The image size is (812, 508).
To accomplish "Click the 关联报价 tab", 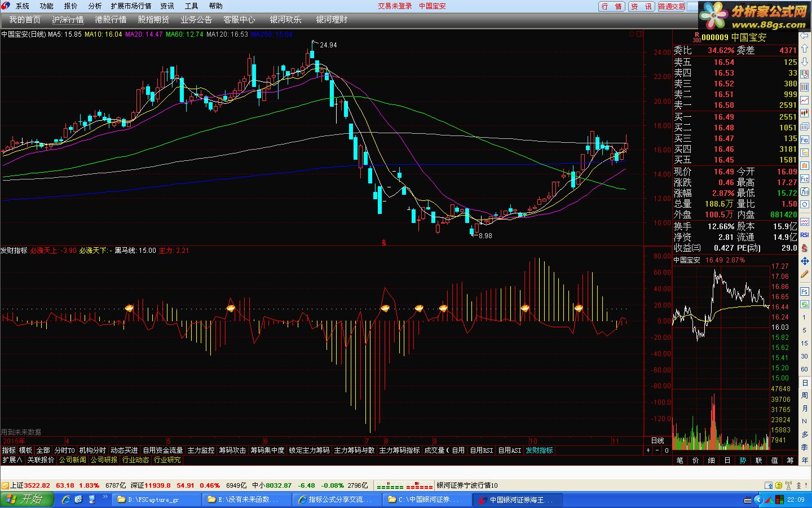I will (x=41, y=460).
